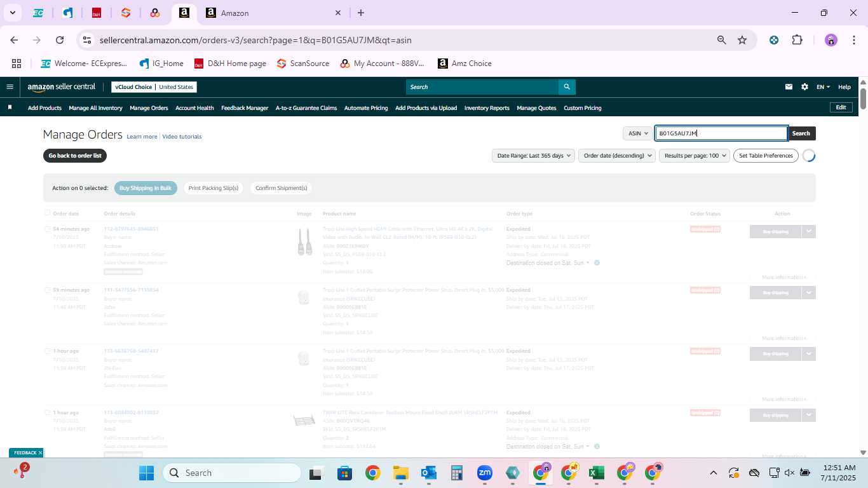Click Confirm Shipment(s) button
Viewport: 868px width, 488px height.
click(281, 188)
